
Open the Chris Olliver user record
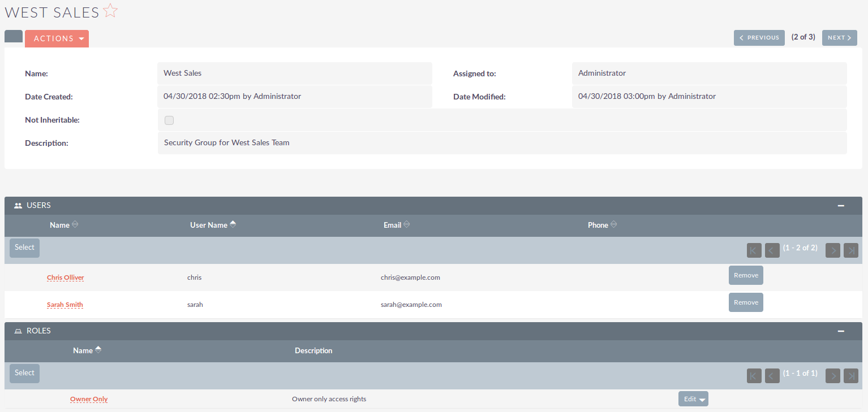pyautogui.click(x=65, y=277)
